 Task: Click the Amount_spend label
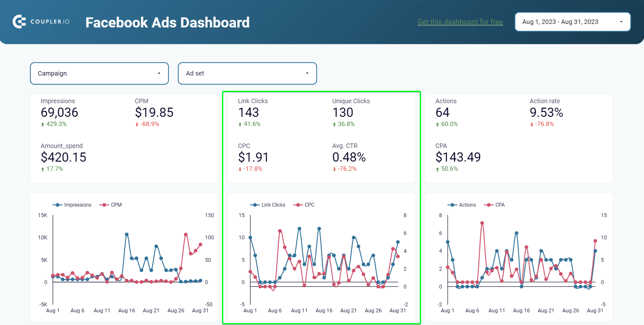62,146
